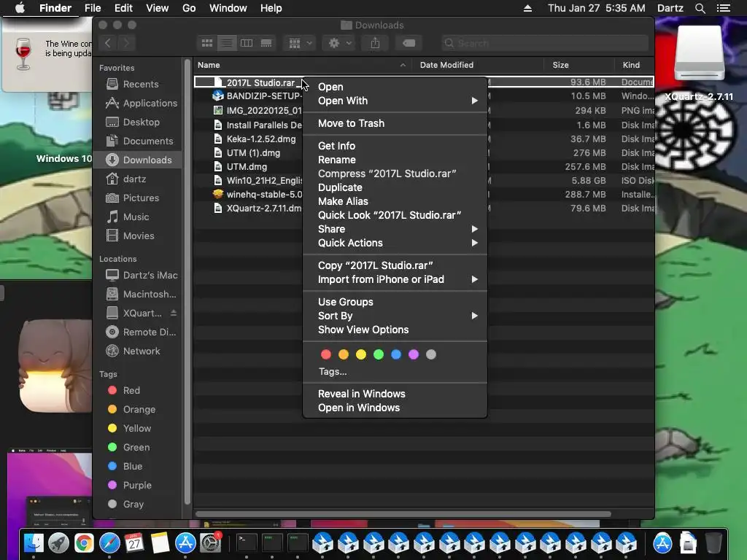Open Remote Disc in sidebar
This screenshot has width=747, height=560.
(x=138, y=332)
